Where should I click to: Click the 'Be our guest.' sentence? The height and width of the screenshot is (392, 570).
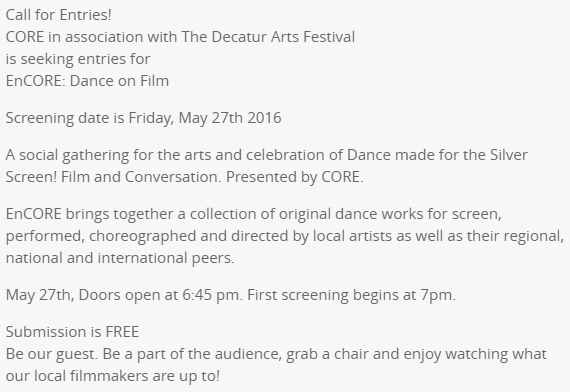coord(52,354)
